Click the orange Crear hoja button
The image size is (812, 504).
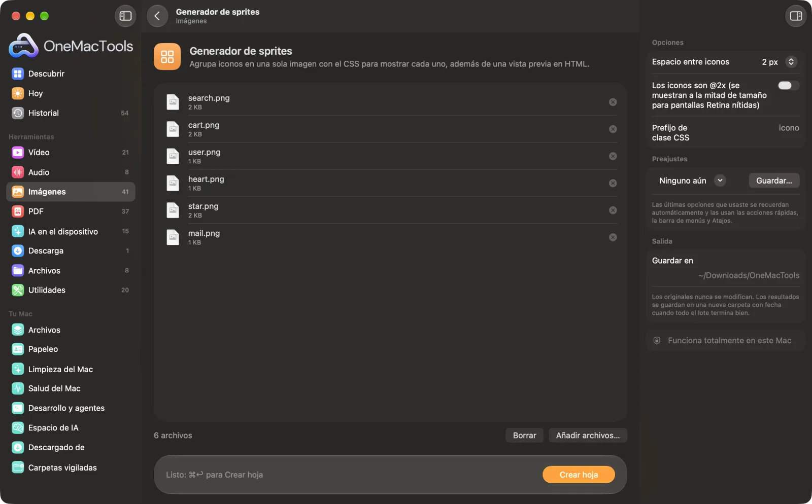point(579,475)
